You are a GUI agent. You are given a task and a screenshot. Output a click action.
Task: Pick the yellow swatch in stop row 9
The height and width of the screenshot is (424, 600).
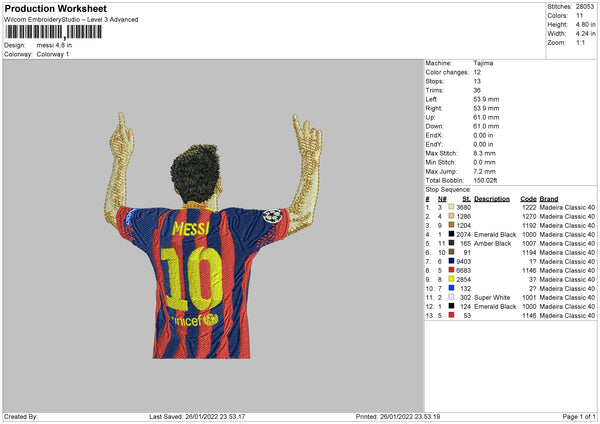(452, 279)
